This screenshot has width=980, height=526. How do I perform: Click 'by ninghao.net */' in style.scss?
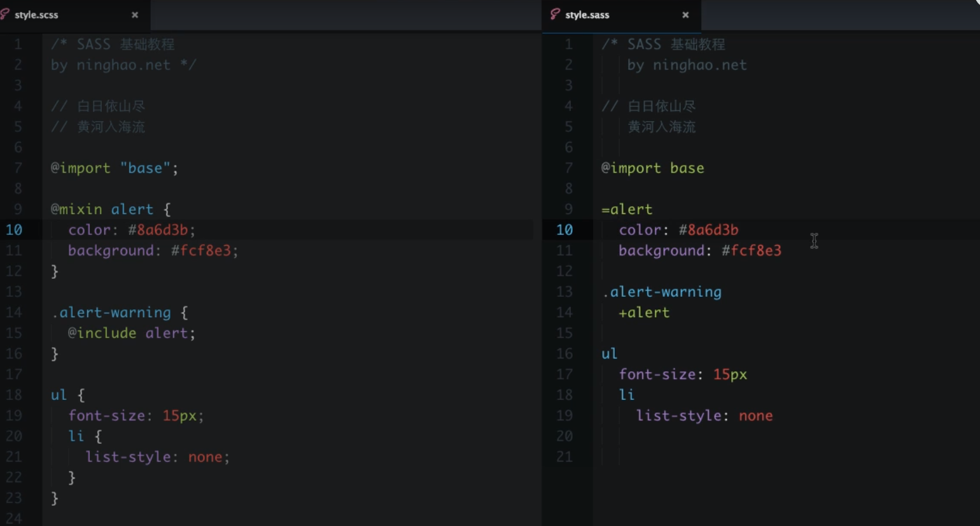pyautogui.click(x=123, y=65)
